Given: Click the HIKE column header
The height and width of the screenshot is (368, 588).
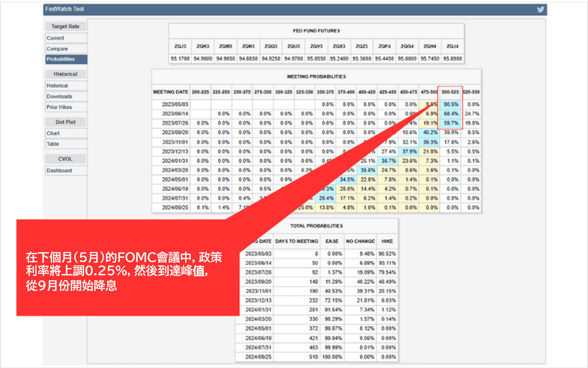Looking at the screenshot, I should pyautogui.click(x=387, y=241).
